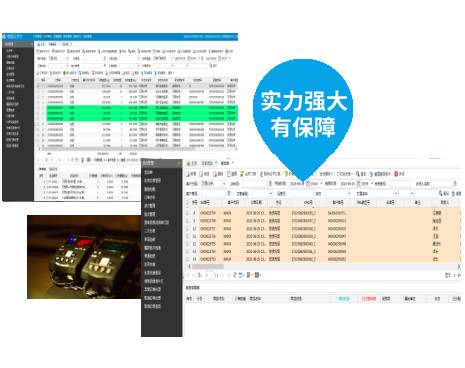The image size is (465, 368).
Task: Click the grid export icon at the end of the pagination bar
Action: click(257, 275)
